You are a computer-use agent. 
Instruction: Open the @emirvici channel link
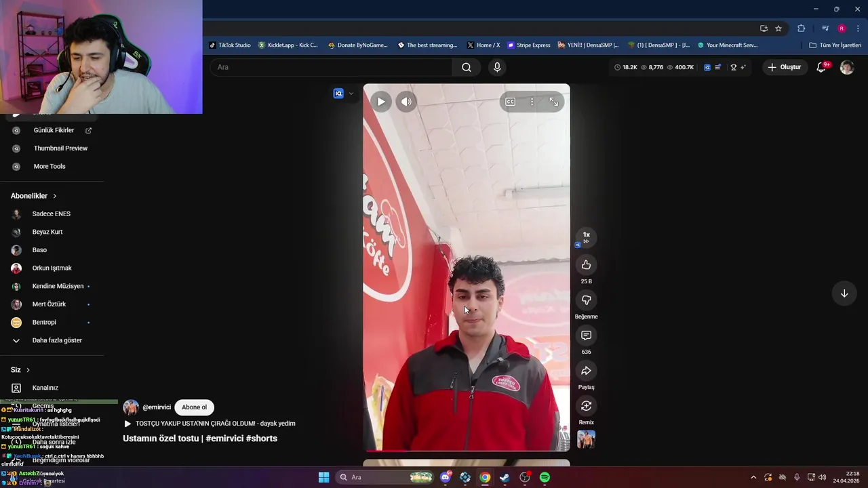tap(157, 407)
